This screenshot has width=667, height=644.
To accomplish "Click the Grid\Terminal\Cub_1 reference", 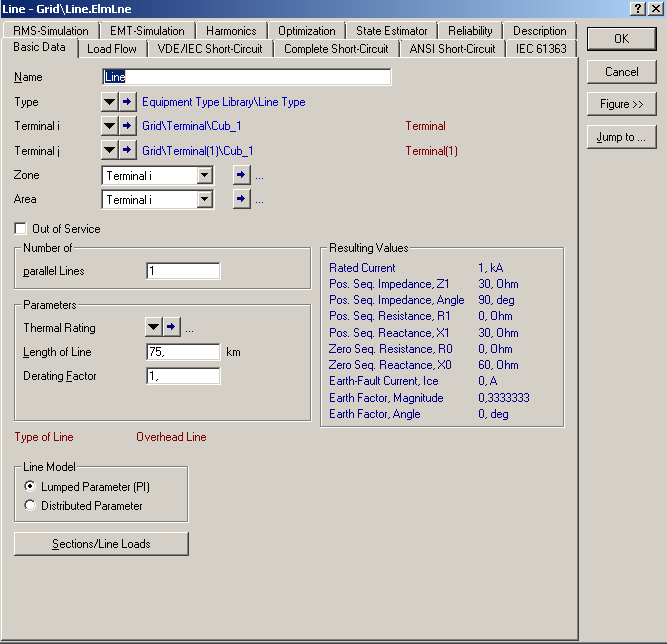I will click(x=192, y=126).
